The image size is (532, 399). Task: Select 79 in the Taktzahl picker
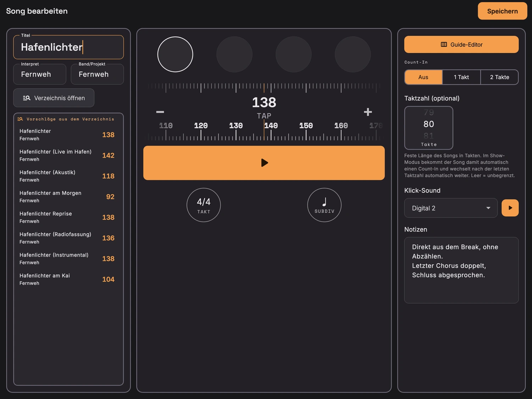click(429, 112)
